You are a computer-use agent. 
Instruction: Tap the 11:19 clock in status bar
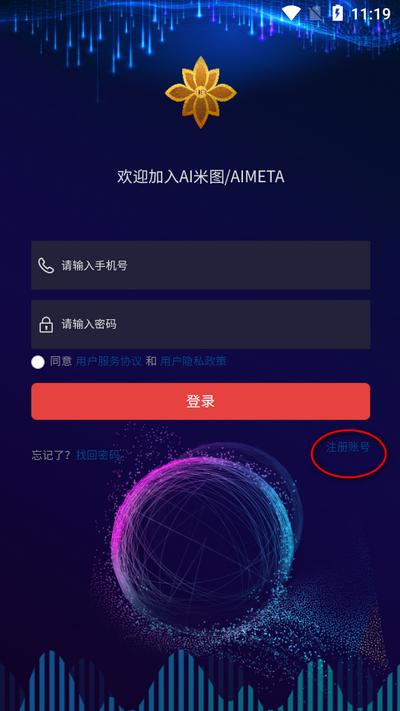tap(371, 14)
